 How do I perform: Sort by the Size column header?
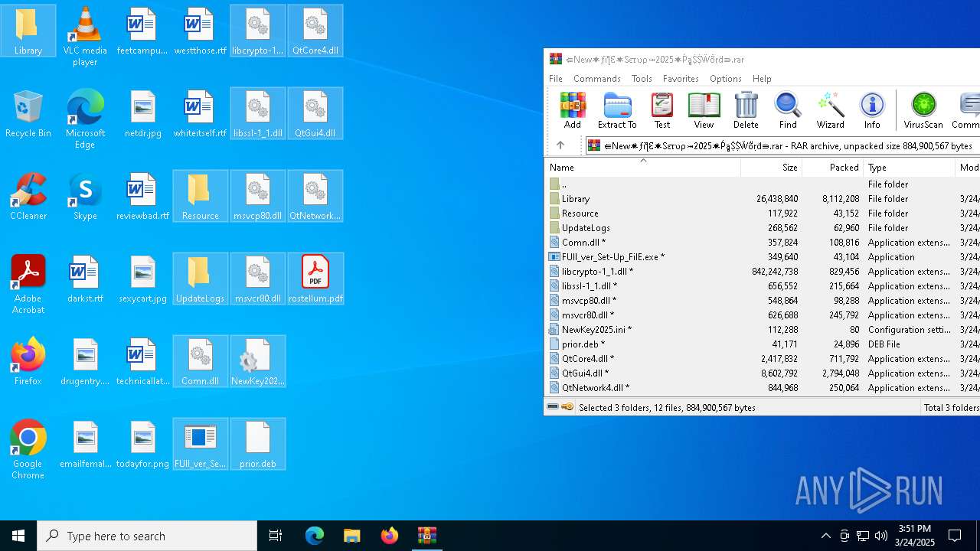click(771, 168)
